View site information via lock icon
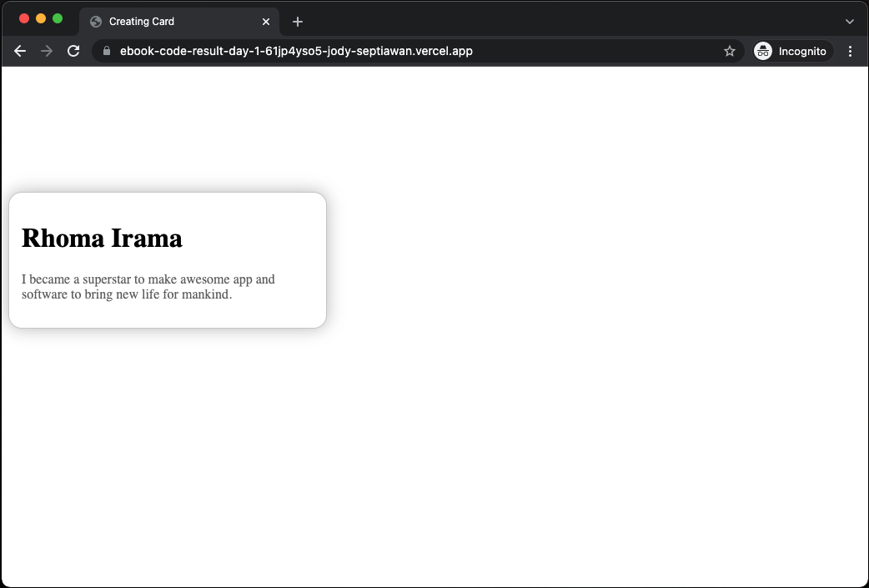The width and height of the screenshot is (869, 588). point(107,51)
